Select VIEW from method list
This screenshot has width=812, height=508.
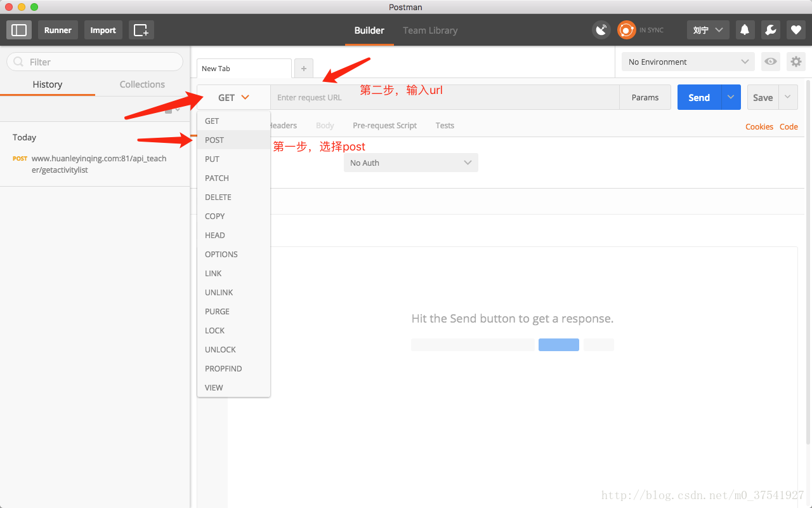point(233,387)
